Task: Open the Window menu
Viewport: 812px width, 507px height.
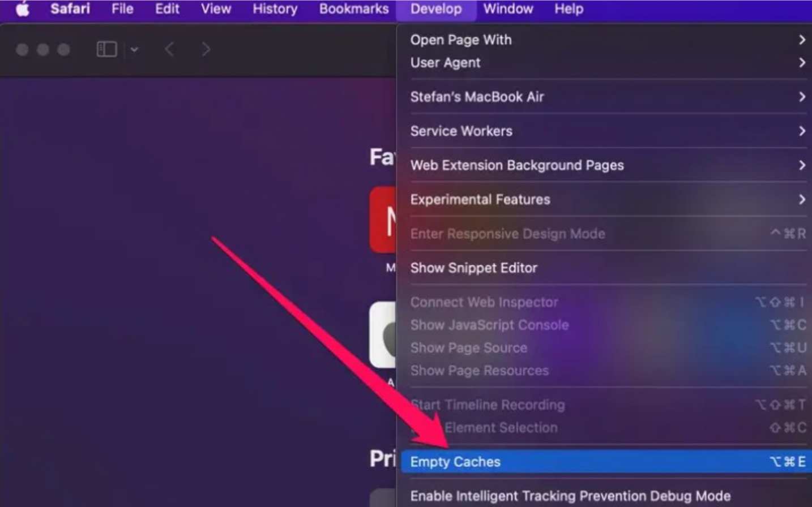Action: [x=508, y=9]
